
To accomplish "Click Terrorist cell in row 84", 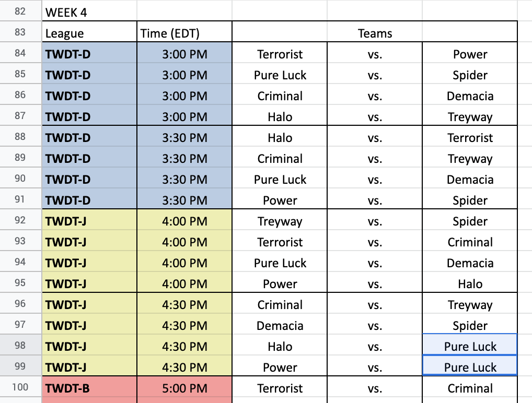I will [280, 53].
